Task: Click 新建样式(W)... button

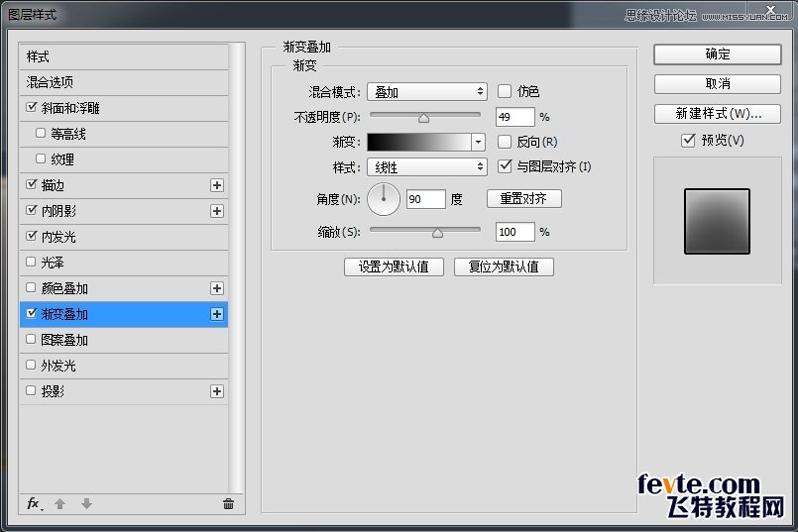Action: pyautogui.click(x=717, y=113)
